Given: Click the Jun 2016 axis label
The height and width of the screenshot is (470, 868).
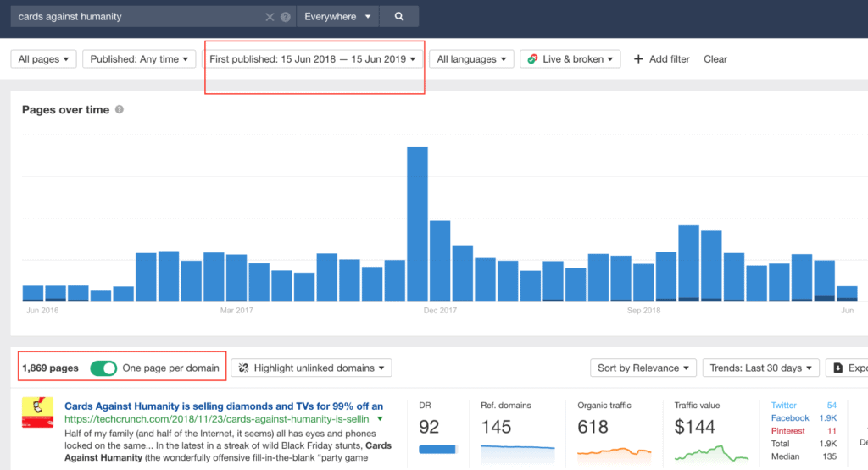Looking at the screenshot, I should point(42,310).
